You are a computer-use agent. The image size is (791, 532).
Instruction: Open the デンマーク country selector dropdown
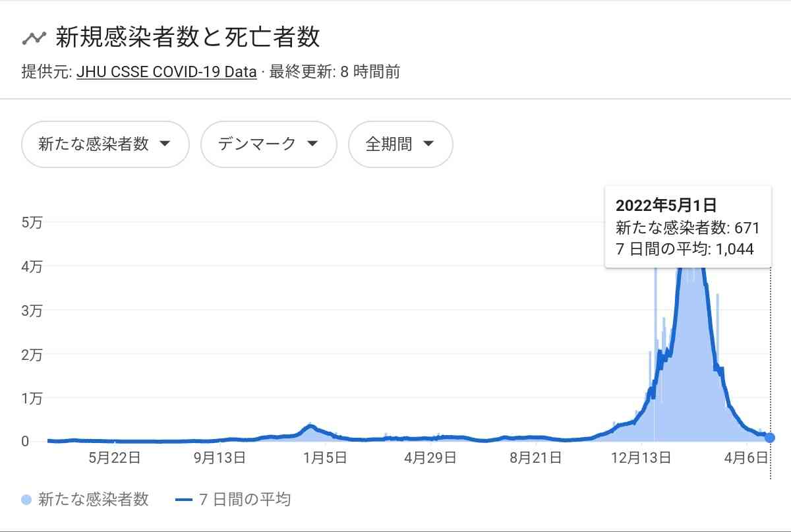[268, 144]
